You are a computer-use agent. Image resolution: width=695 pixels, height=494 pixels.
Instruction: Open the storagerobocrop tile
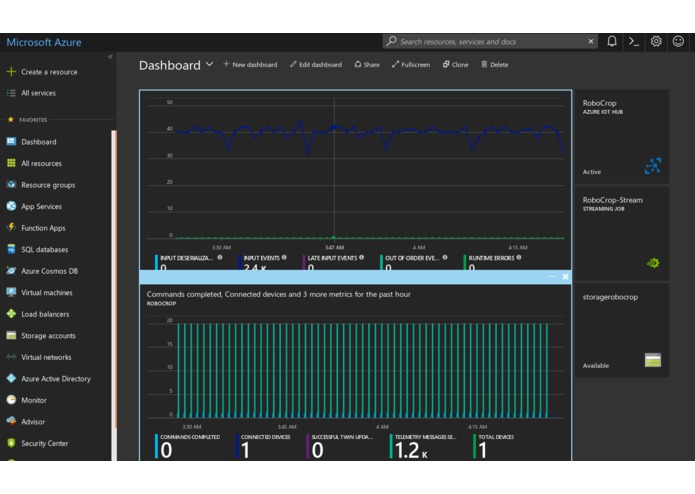pyautogui.click(x=622, y=331)
